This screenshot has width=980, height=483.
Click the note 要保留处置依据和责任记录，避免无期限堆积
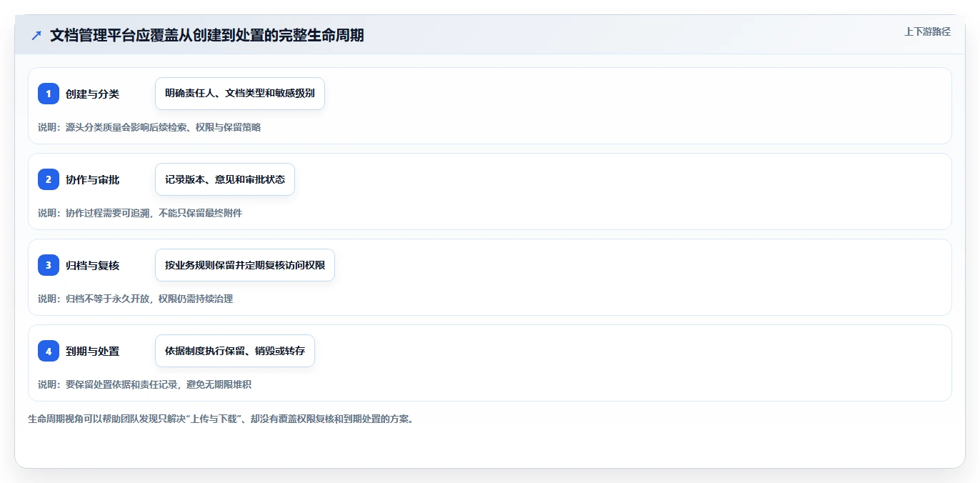(145, 384)
